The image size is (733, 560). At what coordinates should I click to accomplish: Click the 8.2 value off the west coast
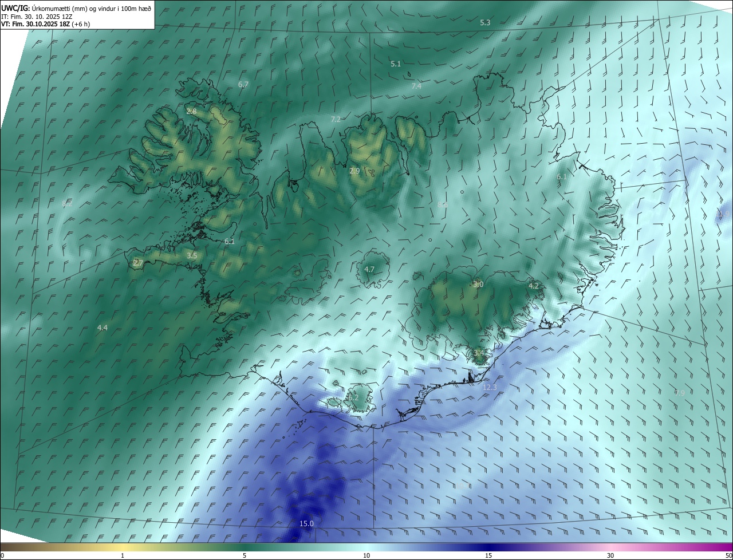pyautogui.click(x=67, y=204)
